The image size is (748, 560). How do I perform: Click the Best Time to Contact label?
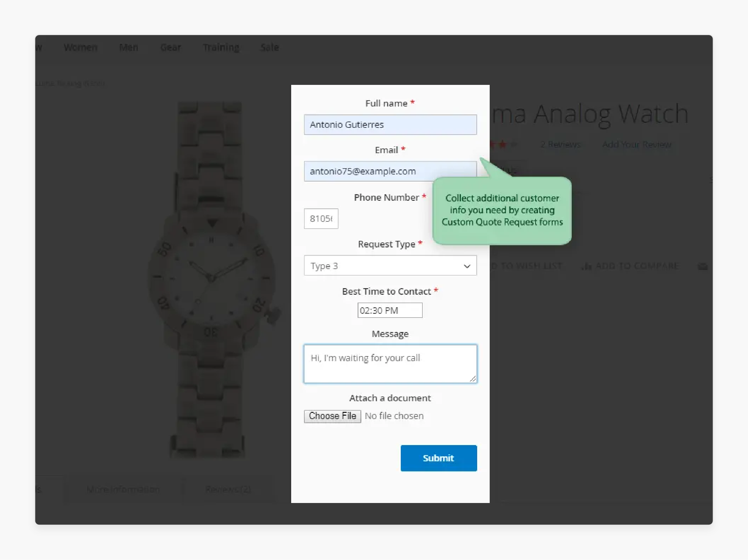[386, 292]
